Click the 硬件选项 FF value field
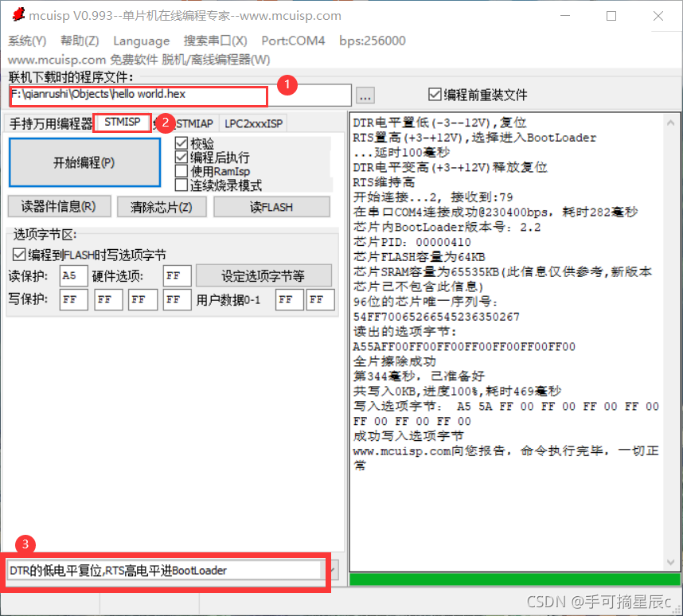Image resolution: width=683 pixels, height=616 pixels. (x=177, y=275)
